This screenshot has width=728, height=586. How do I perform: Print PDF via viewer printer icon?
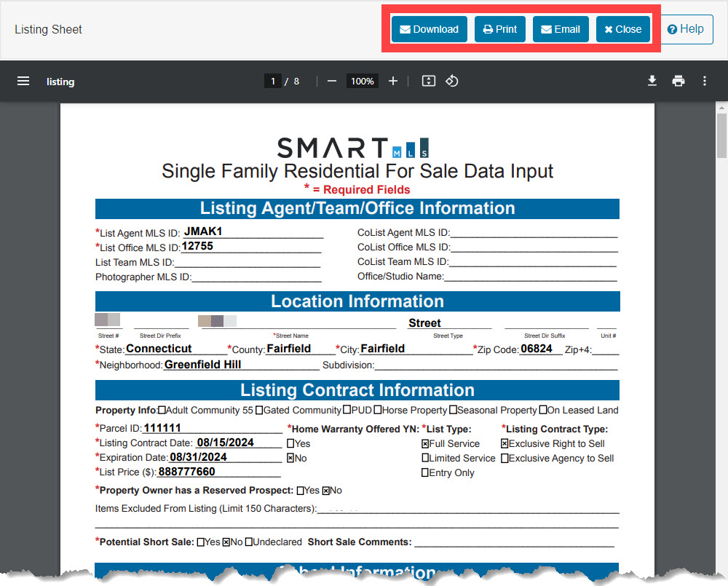click(x=678, y=82)
